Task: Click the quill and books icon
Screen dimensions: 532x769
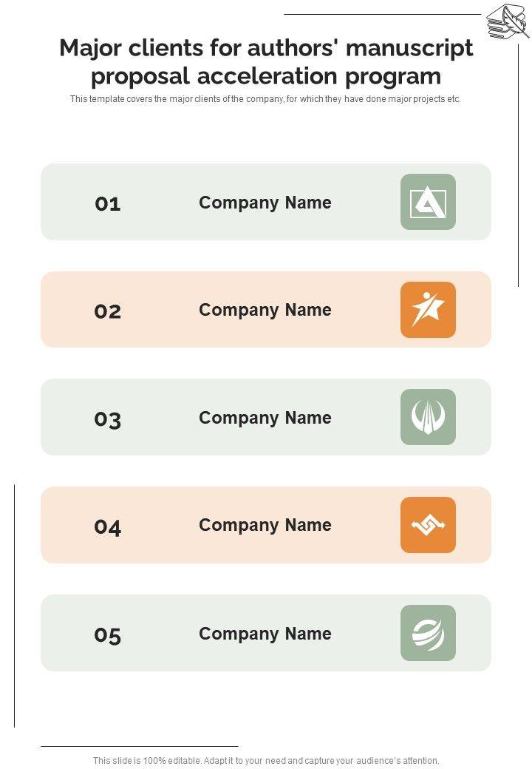Action: (507, 22)
